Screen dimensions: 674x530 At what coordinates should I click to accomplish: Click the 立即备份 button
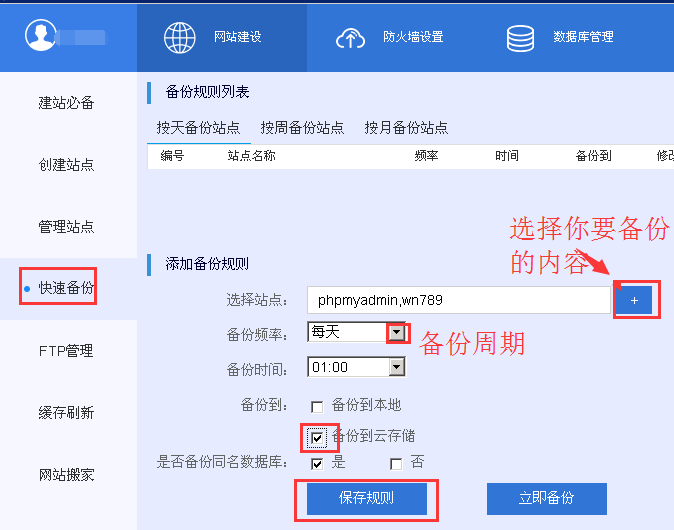[x=546, y=498]
